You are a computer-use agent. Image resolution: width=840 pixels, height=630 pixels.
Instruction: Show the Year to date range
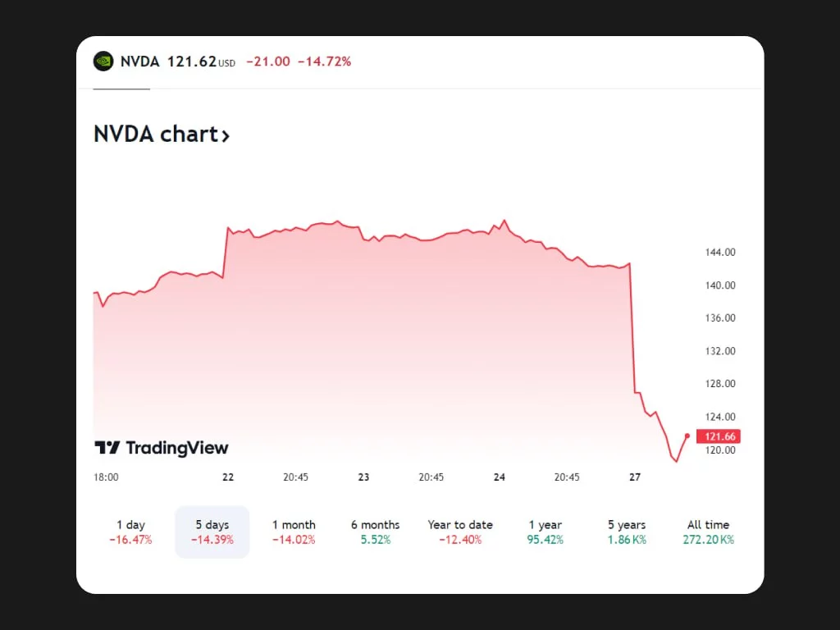460,532
